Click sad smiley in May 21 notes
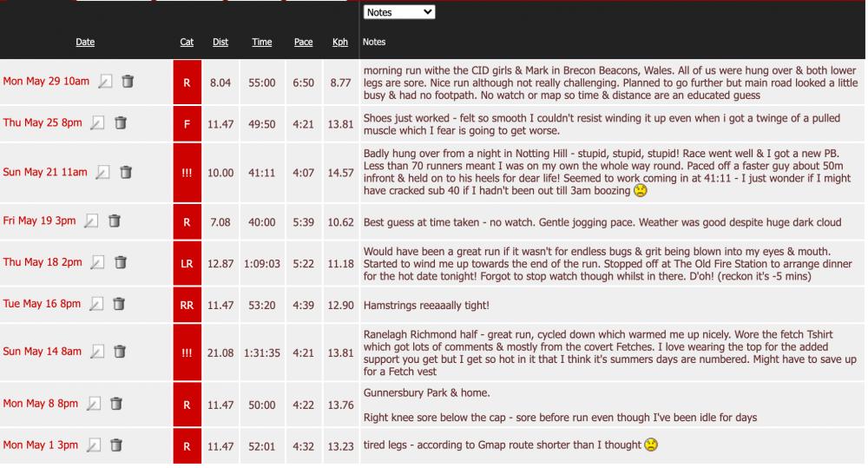This screenshot has width=868, height=468. tap(641, 190)
